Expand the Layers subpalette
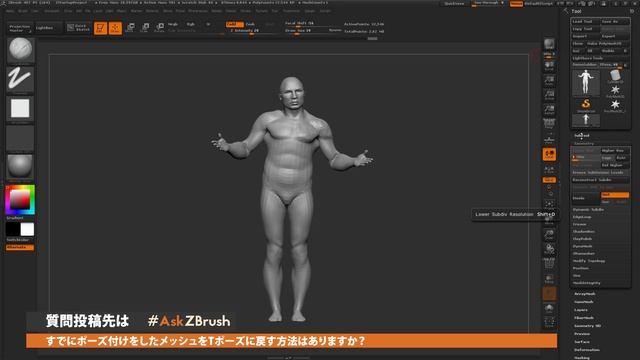 tap(581, 310)
